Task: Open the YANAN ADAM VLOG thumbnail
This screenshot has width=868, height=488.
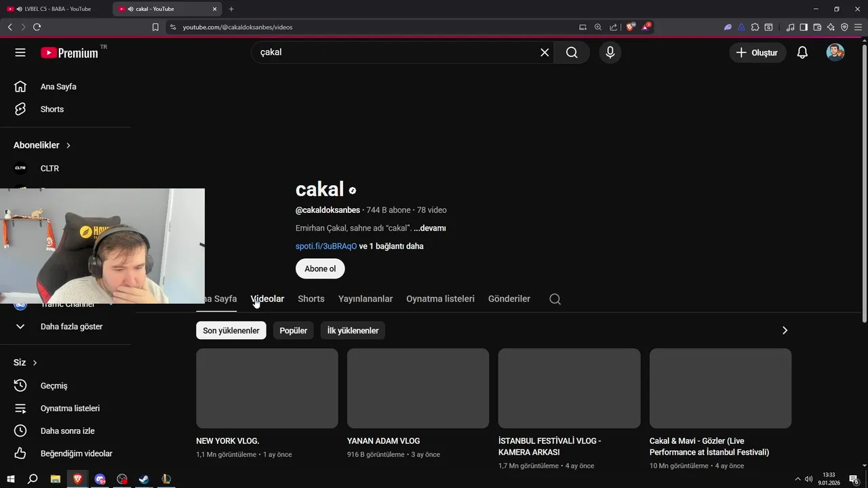Action: click(418, 388)
